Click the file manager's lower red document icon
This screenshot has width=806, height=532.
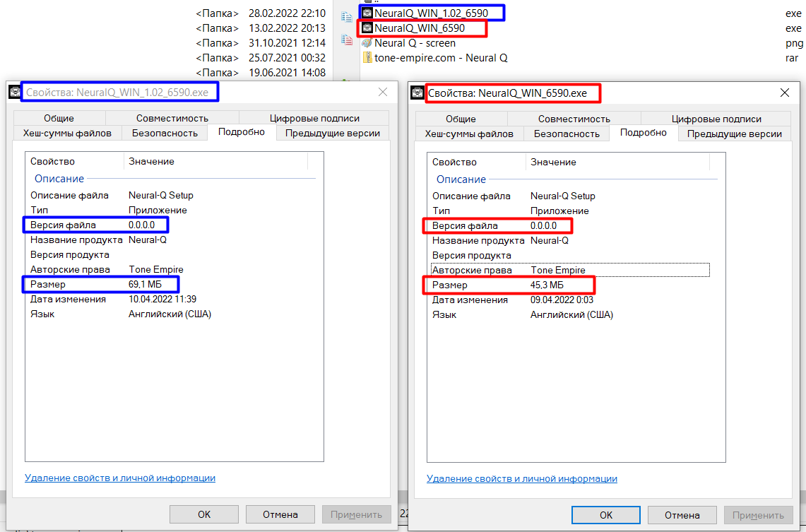346,40
